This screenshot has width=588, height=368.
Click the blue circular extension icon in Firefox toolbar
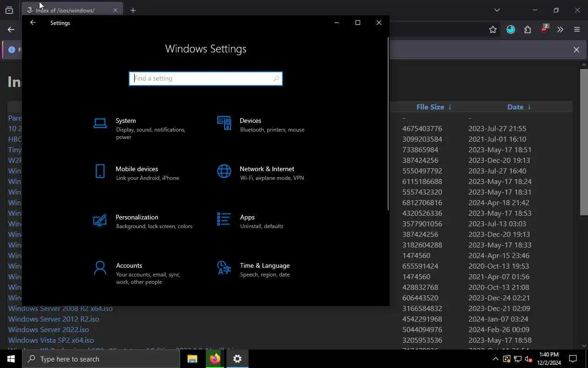click(511, 29)
